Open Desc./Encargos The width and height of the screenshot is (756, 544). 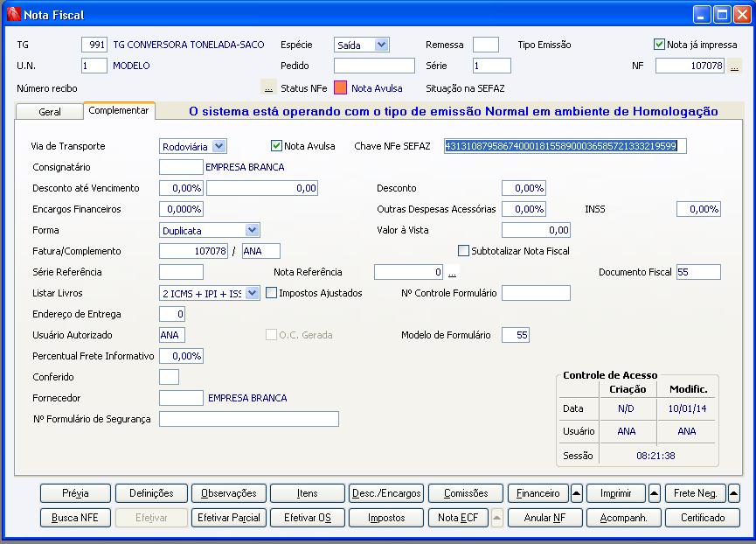pyautogui.click(x=386, y=493)
